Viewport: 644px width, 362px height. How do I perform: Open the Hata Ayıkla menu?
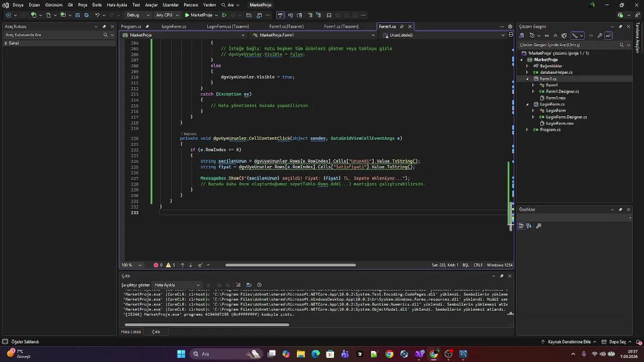[x=117, y=5]
